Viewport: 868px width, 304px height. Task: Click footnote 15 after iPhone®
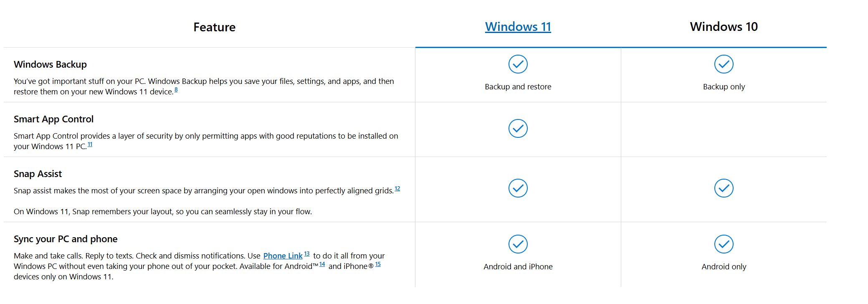click(378, 264)
